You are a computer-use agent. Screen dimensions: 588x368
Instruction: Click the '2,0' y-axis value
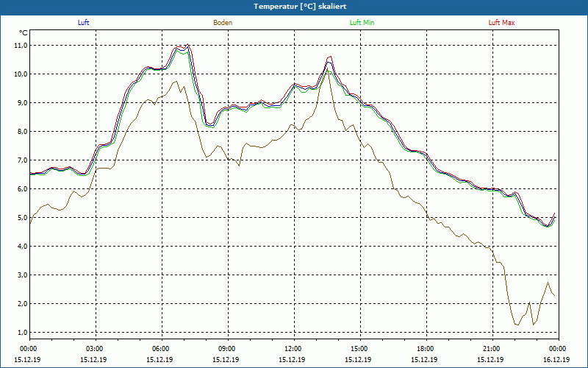click(22, 304)
